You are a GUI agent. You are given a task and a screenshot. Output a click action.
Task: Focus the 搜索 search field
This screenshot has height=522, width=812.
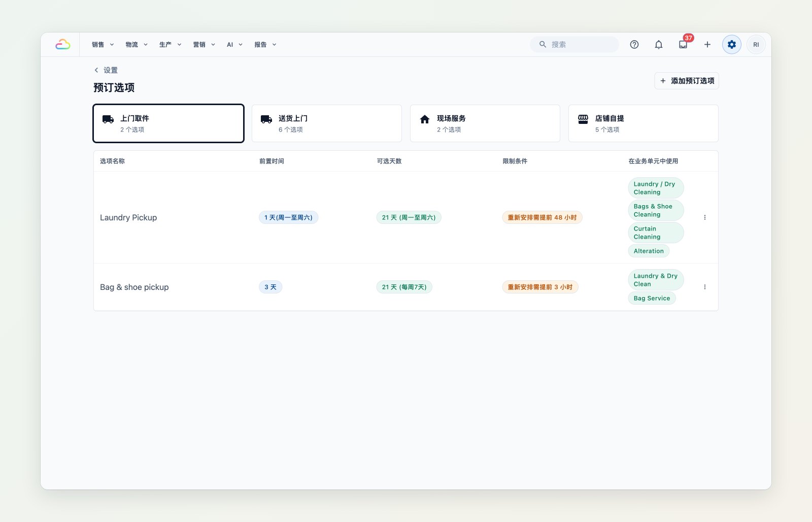(574, 45)
